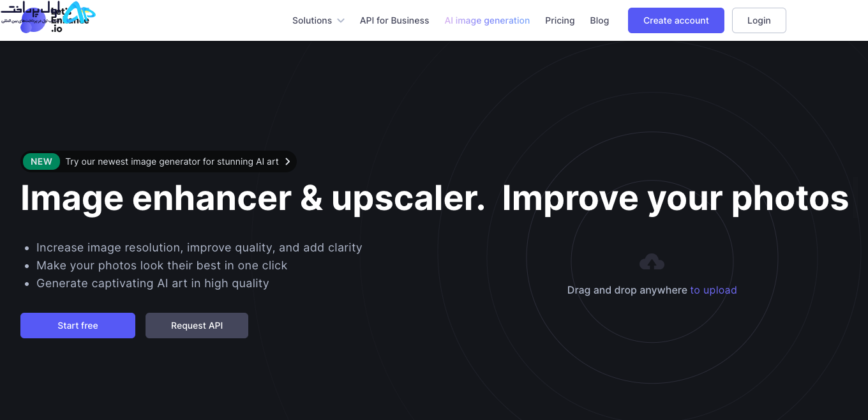Expand the Solutions dropdown menu
The image size is (868, 420).
click(x=318, y=20)
